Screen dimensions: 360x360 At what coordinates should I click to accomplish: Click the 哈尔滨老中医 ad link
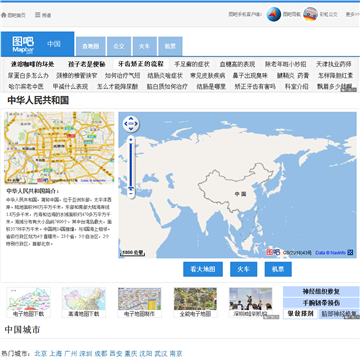pyautogui.click(x=26, y=87)
